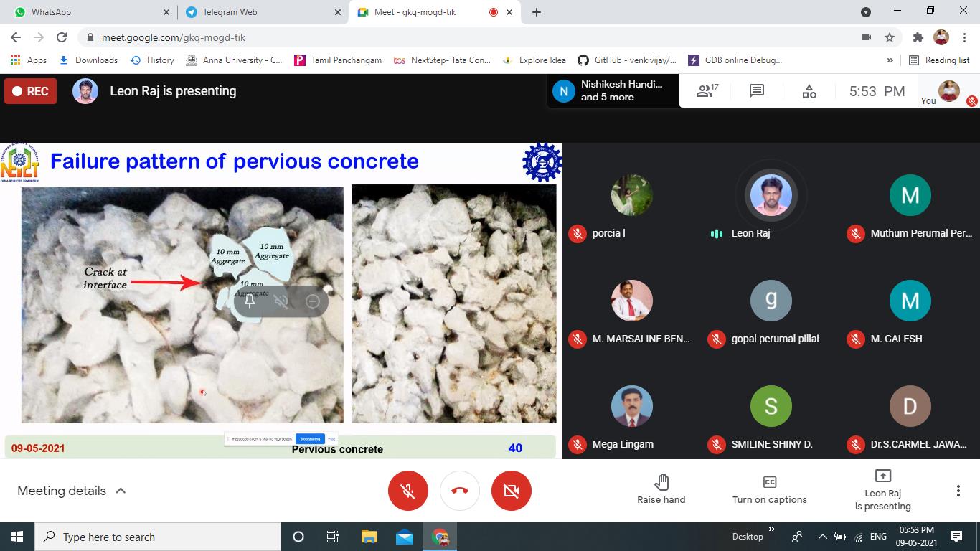The width and height of the screenshot is (980, 551).
Task: Raise hand in the meeting
Action: pyautogui.click(x=661, y=489)
